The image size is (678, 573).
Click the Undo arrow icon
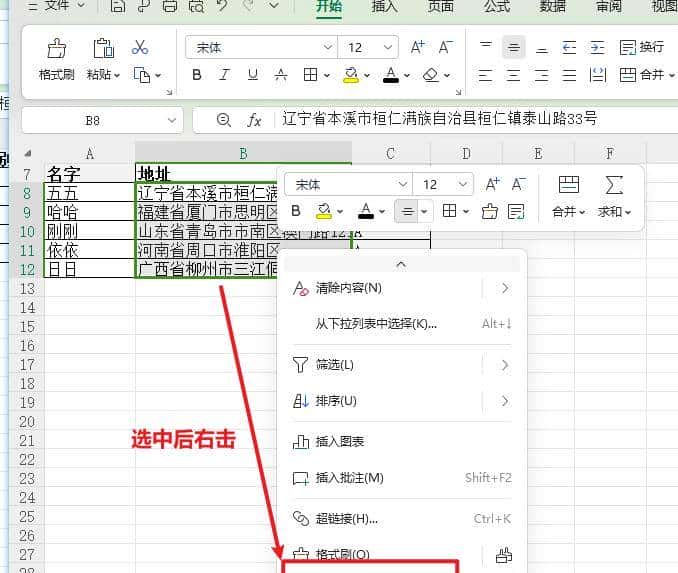tap(222, 6)
